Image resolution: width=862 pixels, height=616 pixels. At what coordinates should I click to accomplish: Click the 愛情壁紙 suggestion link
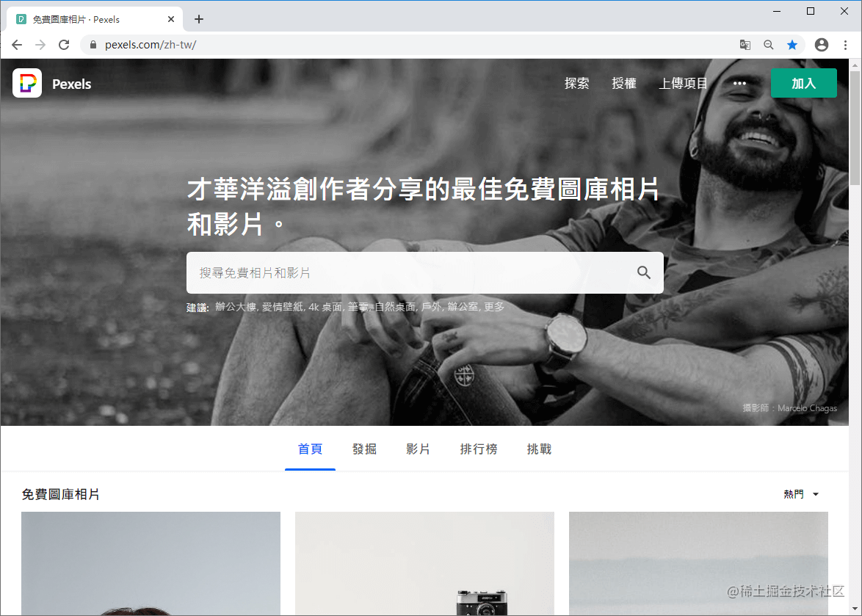[282, 307]
